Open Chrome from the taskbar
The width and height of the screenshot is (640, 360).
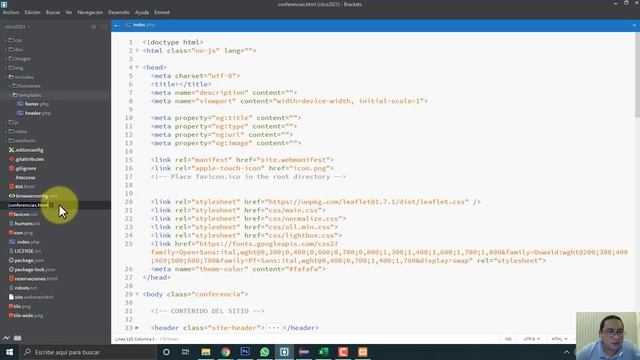tap(225, 352)
